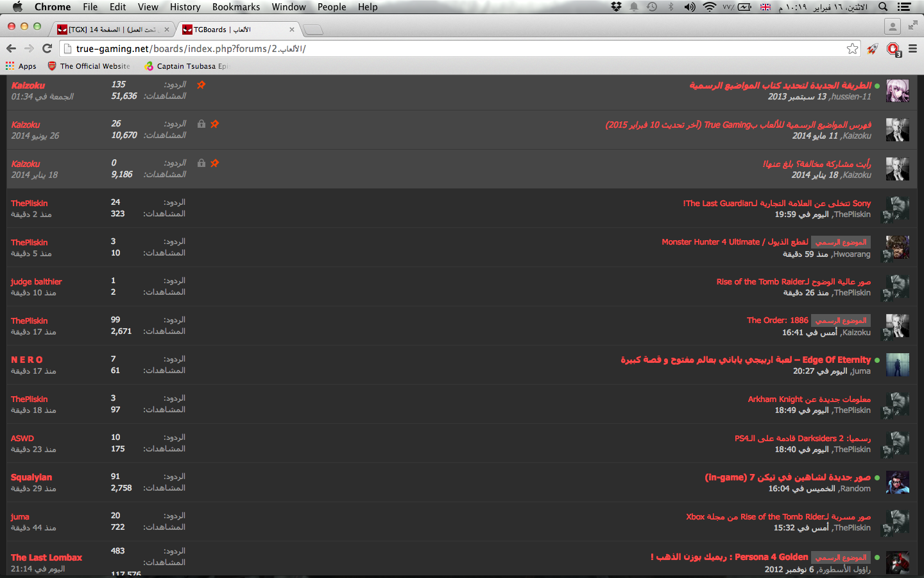Screen dimensions: 924x578
Task: Click the pin icon on the 26-replies thread
Action: pyautogui.click(x=215, y=124)
